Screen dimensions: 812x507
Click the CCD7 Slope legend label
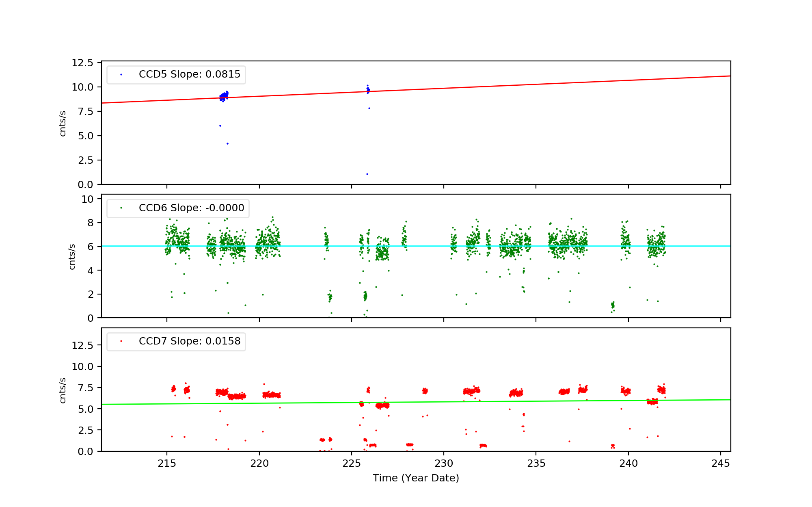pos(189,341)
